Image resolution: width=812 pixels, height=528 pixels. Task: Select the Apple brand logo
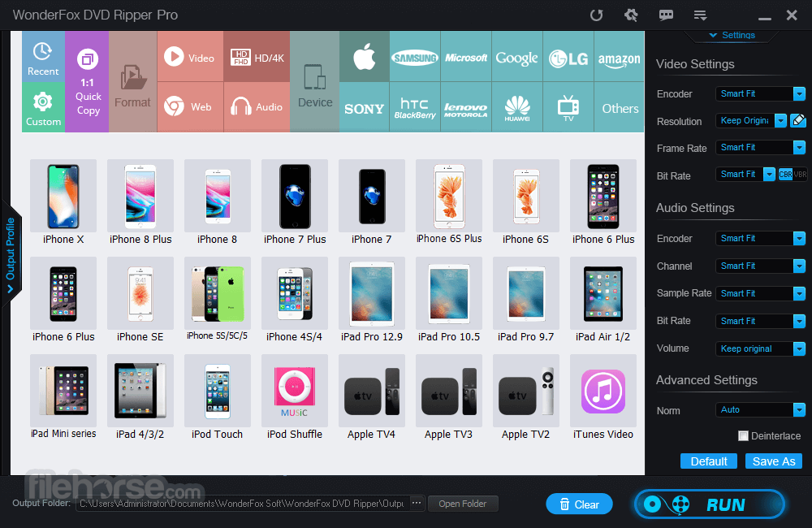[x=365, y=57]
